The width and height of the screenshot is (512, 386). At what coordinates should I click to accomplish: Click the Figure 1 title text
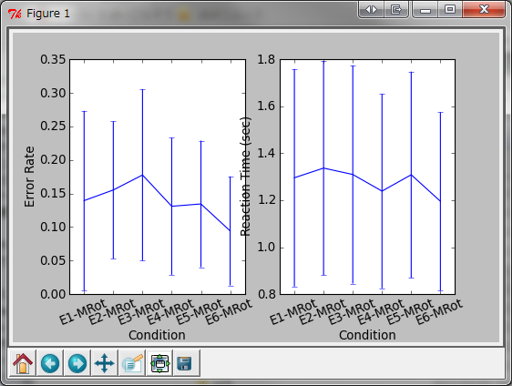48,13
